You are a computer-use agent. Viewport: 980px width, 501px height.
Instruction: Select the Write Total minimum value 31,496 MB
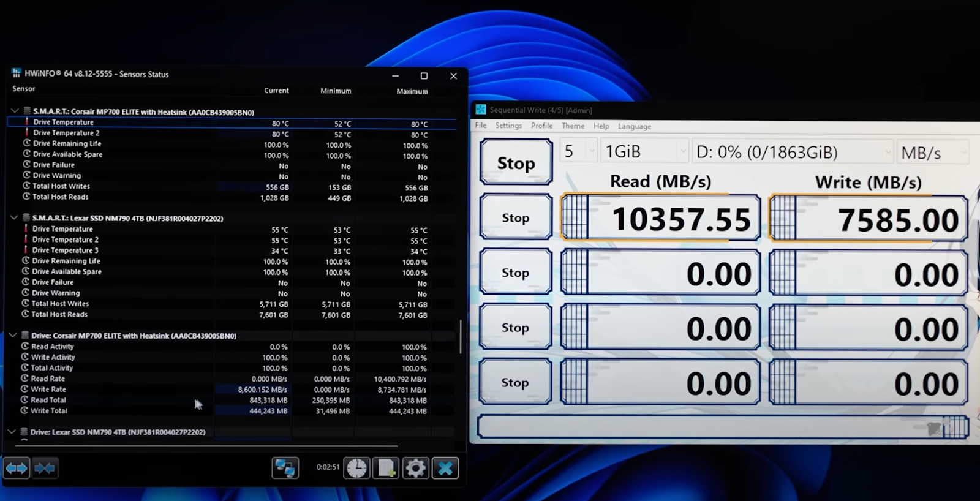(x=333, y=411)
